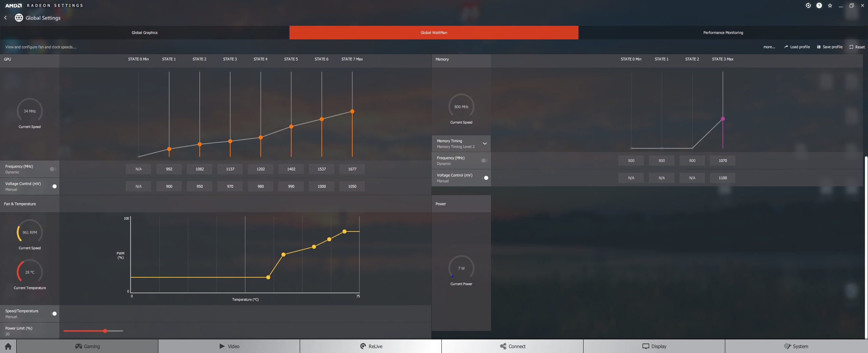Screen dimensions: 868x353
Task: Click GPU State 5 frequency curve point
Action: [291, 127]
